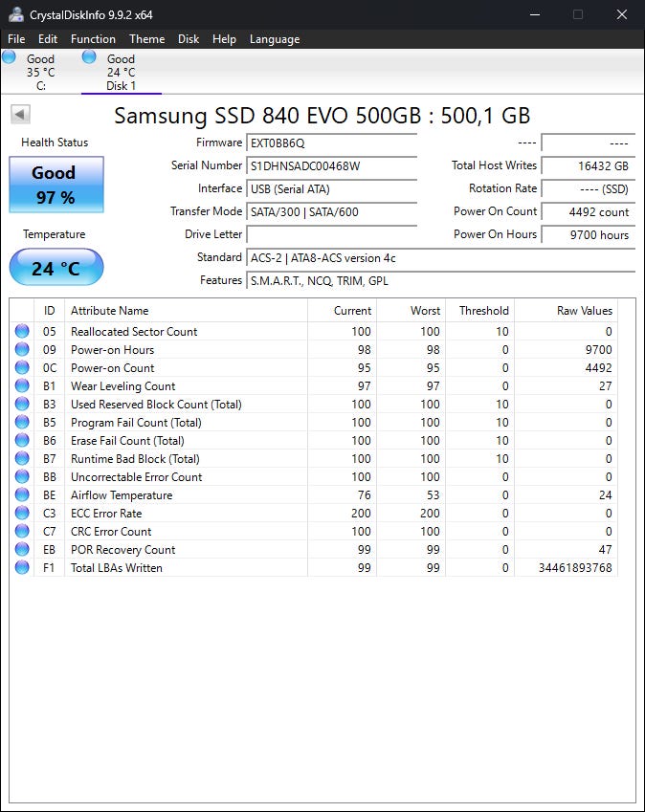
Task: Click status orb for Wear Leveling Count
Action: tap(22, 385)
